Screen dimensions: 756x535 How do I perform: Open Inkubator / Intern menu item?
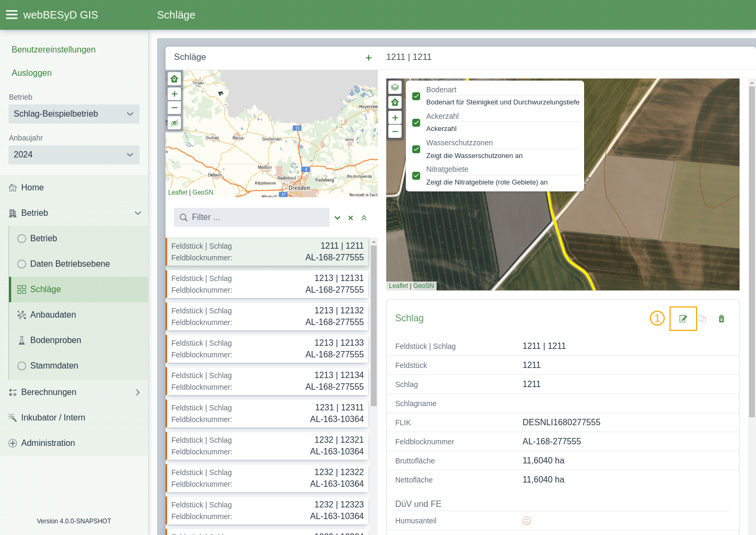pos(74,418)
